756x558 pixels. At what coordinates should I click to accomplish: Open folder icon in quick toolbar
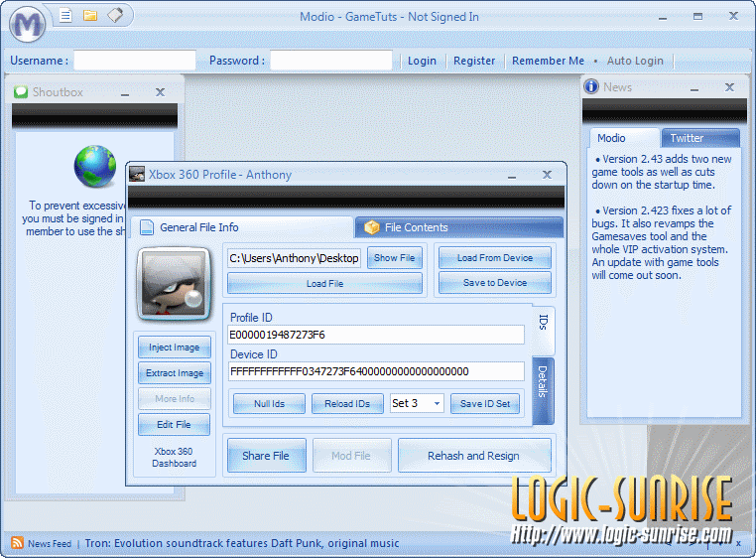(90, 16)
